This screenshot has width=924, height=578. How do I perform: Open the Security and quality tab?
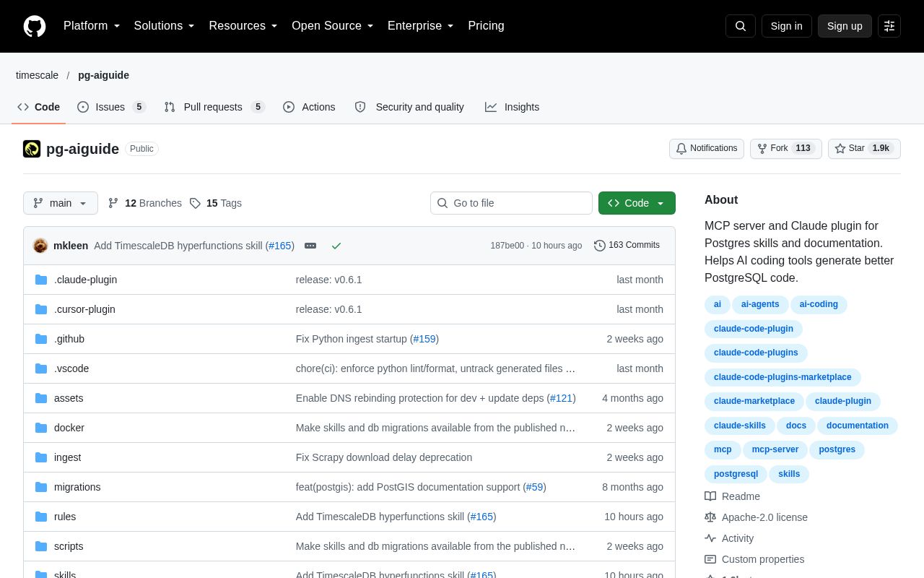(409, 107)
